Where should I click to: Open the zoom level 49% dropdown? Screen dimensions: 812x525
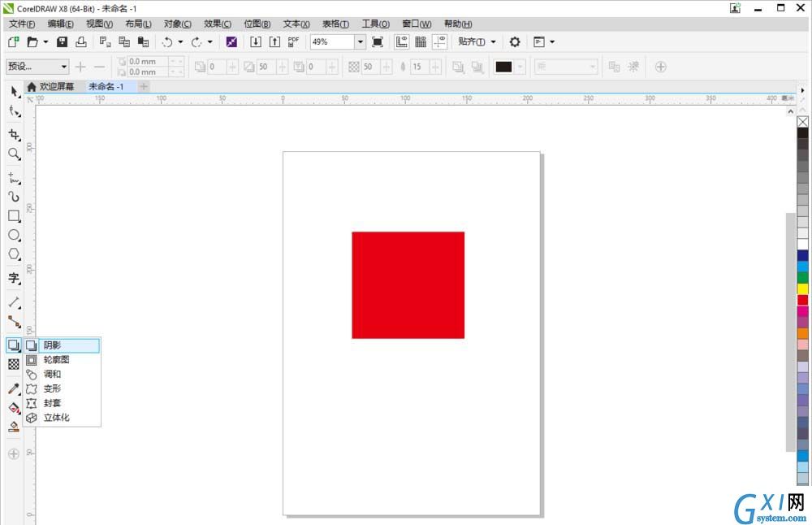(360, 42)
